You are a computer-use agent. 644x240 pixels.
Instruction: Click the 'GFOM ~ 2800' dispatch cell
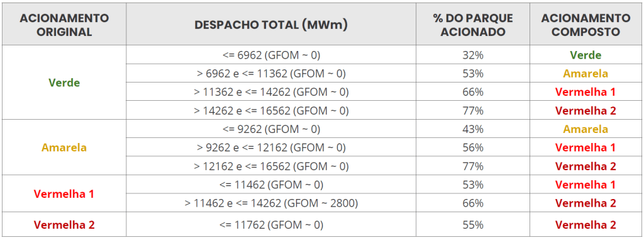(x=271, y=203)
